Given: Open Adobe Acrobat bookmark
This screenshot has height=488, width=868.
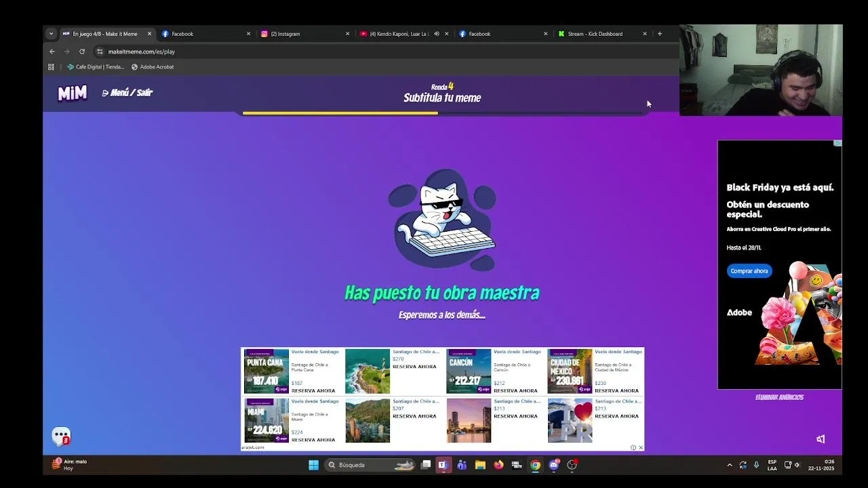Looking at the screenshot, I should point(153,67).
